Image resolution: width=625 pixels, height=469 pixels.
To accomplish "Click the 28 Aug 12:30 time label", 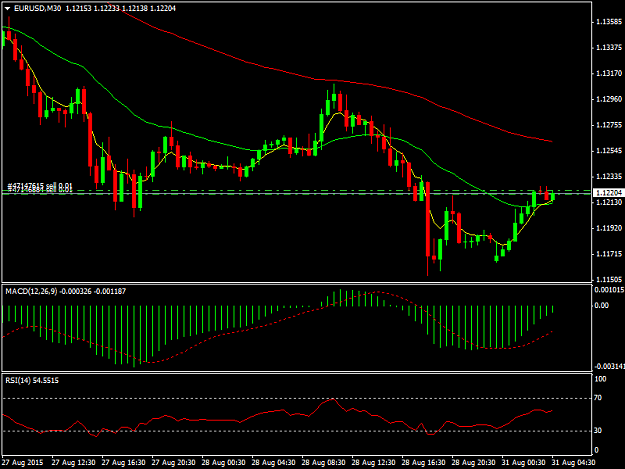I will point(373,463).
